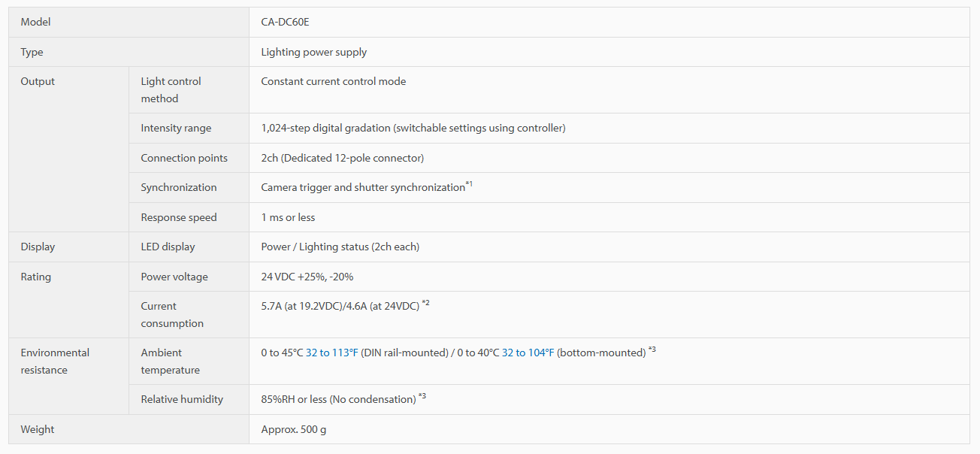Click the Light control method label
Viewport: 980px width, 454px height.
171,89
